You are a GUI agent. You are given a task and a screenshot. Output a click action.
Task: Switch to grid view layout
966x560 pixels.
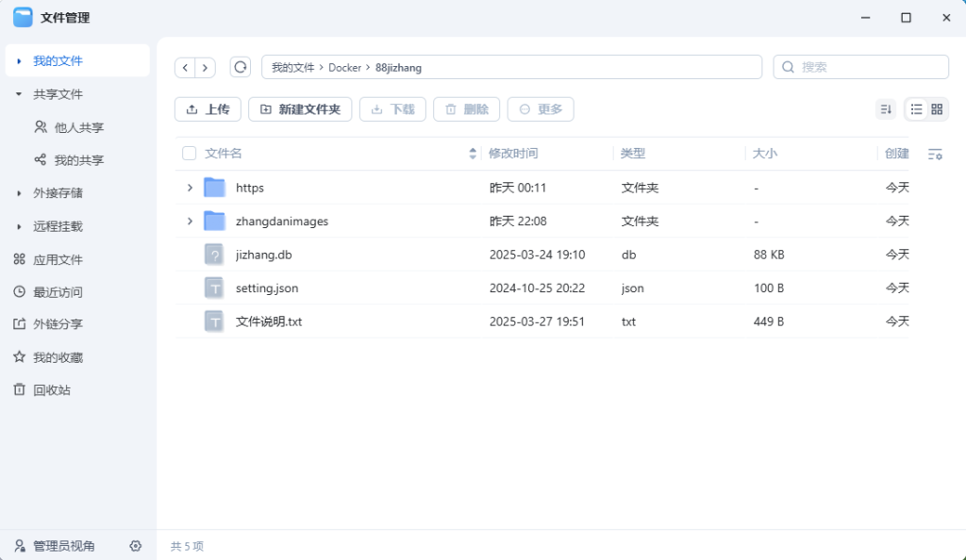click(x=937, y=109)
